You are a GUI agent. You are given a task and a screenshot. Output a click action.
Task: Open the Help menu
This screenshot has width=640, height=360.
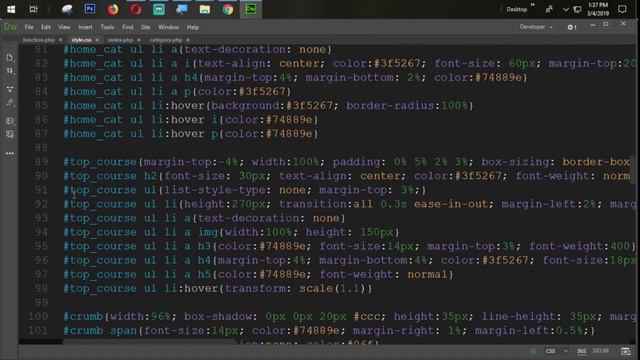193,27
